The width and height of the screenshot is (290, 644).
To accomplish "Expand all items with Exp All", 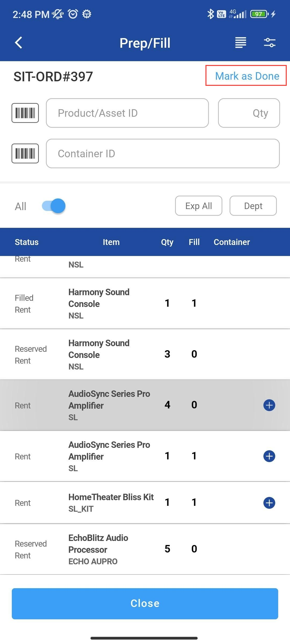I will 198,206.
